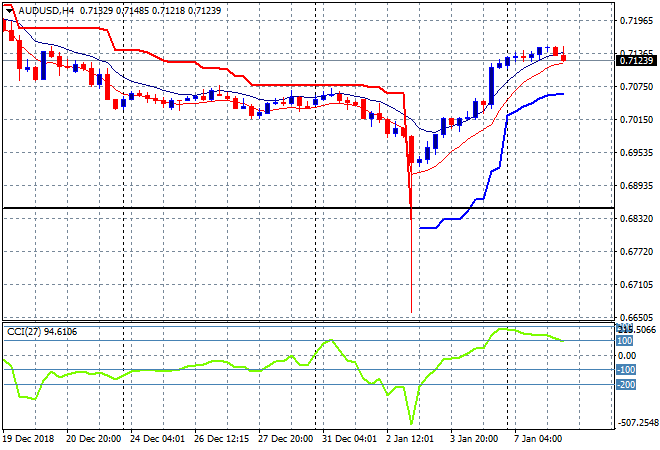Click the 2 Jan 12:01 time label
Screen dimensions: 660x450
tap(410, 438)
